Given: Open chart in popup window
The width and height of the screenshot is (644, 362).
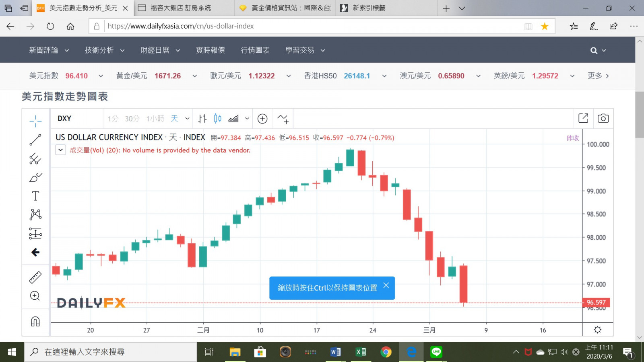Looking at the screenshot, I should pos(583,118).
